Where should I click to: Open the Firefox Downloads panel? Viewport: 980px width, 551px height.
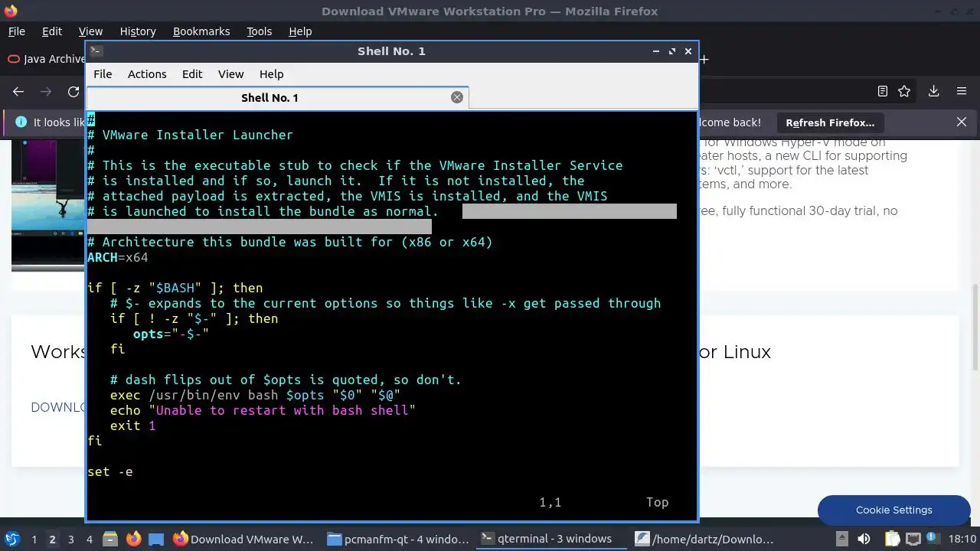(x=933, y=91)
